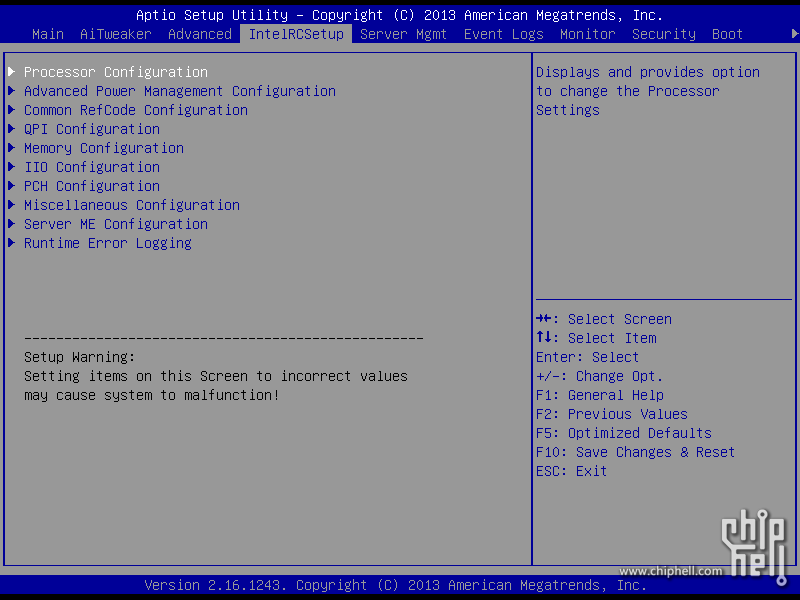The width and height of the screenshot is (800, 600).
Task: Open the Main tab
Action: [x=48, y=34]
